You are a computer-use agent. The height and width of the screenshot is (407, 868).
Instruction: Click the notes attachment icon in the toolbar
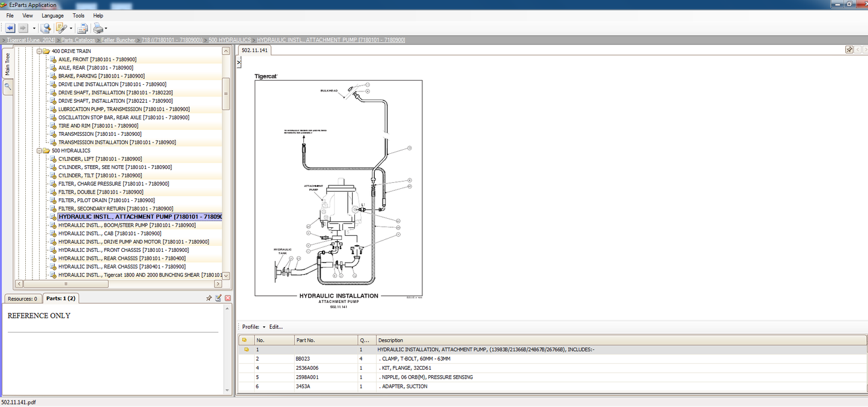point(61,28)
